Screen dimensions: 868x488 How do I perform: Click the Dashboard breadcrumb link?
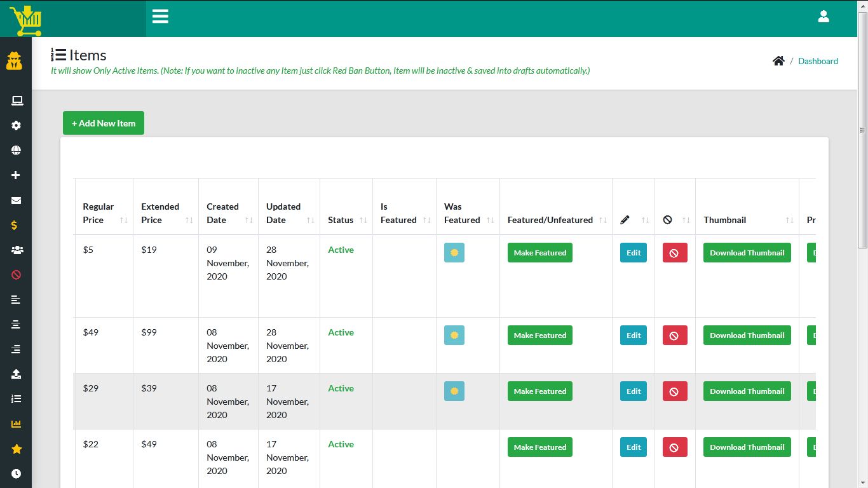pyautogui.click(x=818, y=61)
